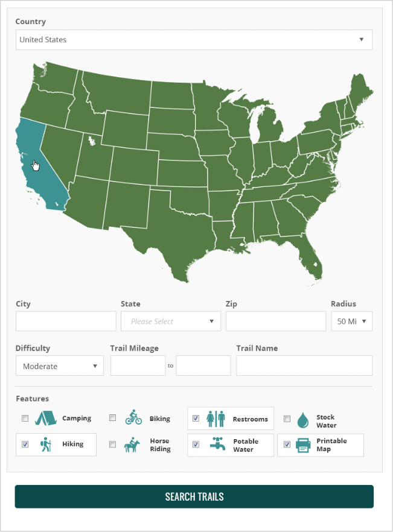This screenshot has height=532, width=393.
Task: Click the Stock Water droplet icon
Action: (x=303, y=420)
